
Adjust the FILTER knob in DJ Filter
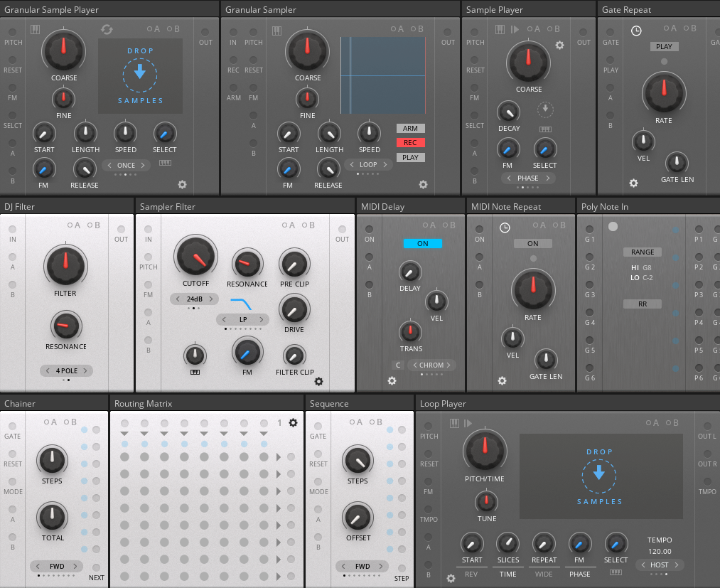pyautogui.click(x=65, y=267)
